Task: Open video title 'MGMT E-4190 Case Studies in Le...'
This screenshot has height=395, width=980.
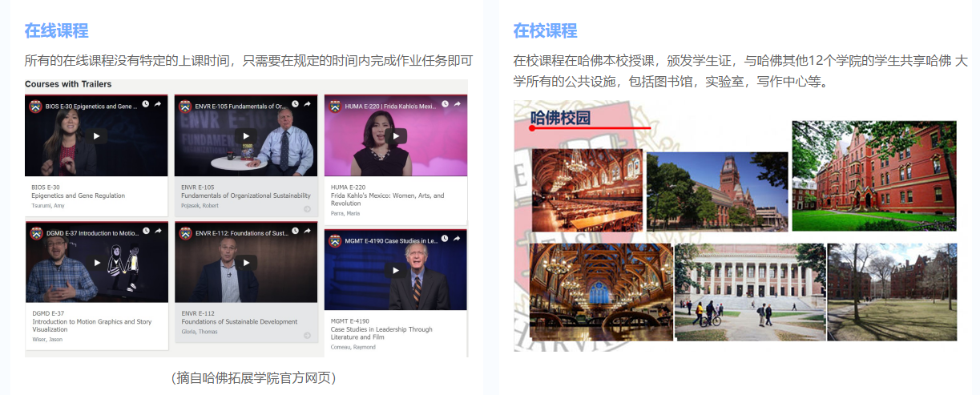Action: (x=391, y=240)
